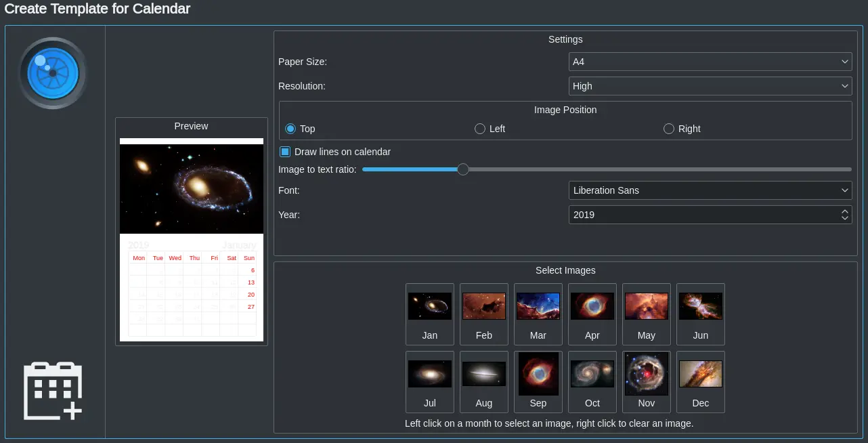Switch image position to Right
The image size is (868, 443).
click(x=668, y=129)
